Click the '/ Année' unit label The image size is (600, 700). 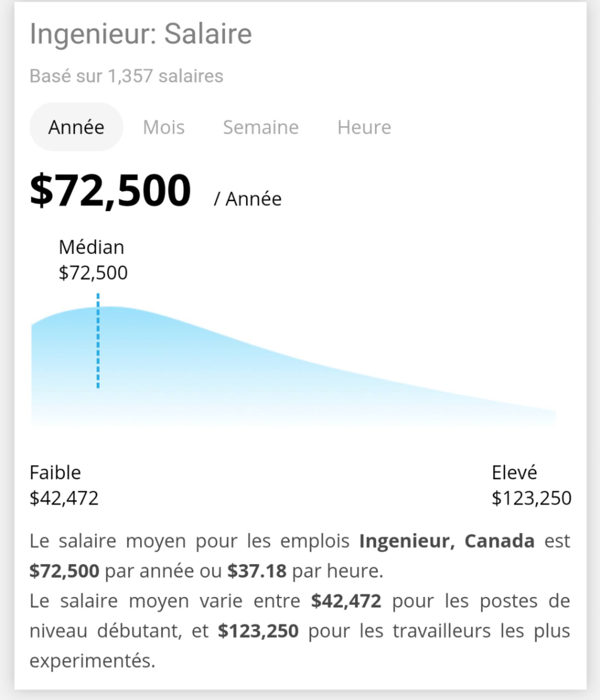coord(248,199)
